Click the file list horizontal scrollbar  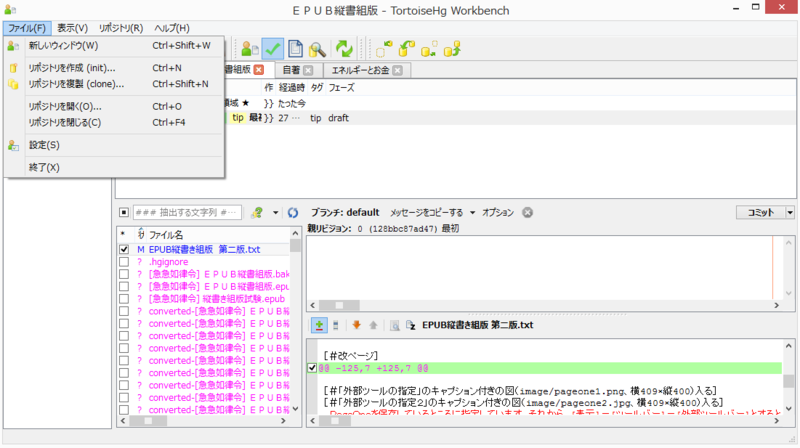click(x=203, y=421)
